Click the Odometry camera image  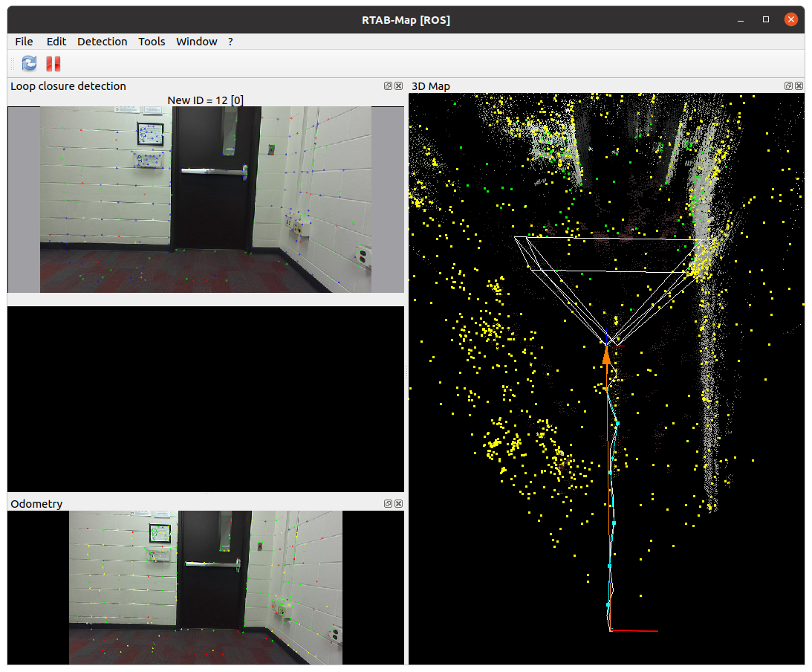coord(206,587)
